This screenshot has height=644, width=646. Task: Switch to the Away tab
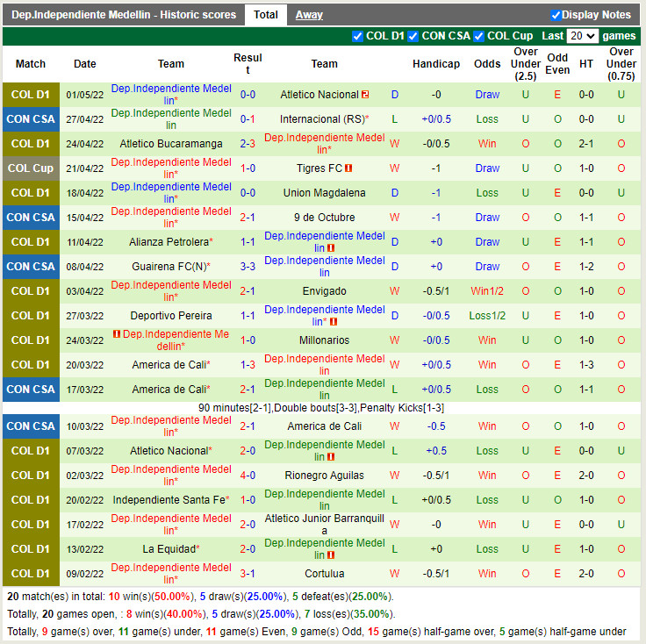tap(309, 15)
